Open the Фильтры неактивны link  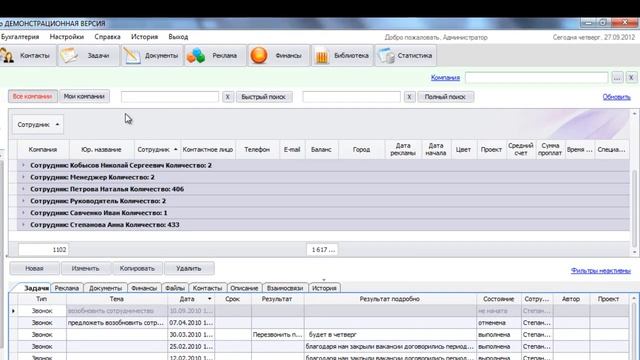(600, 271)
